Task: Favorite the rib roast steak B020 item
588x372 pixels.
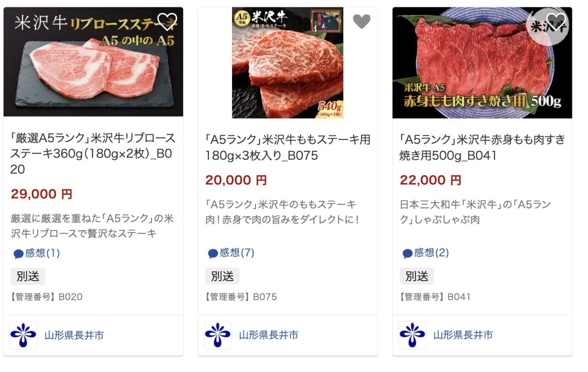Action: click(x=167, y=21)
